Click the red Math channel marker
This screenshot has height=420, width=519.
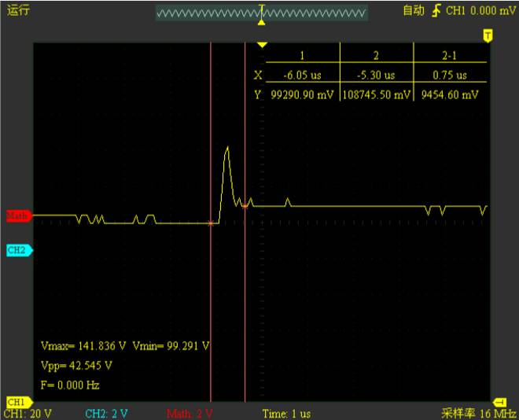[18, 216]
